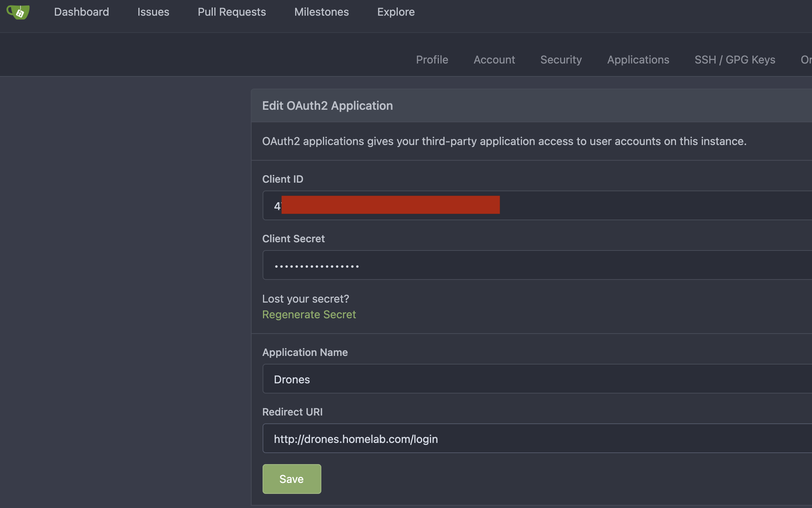
Task: Click the red redaction bar in Client ID
Action: coord(390,205)
